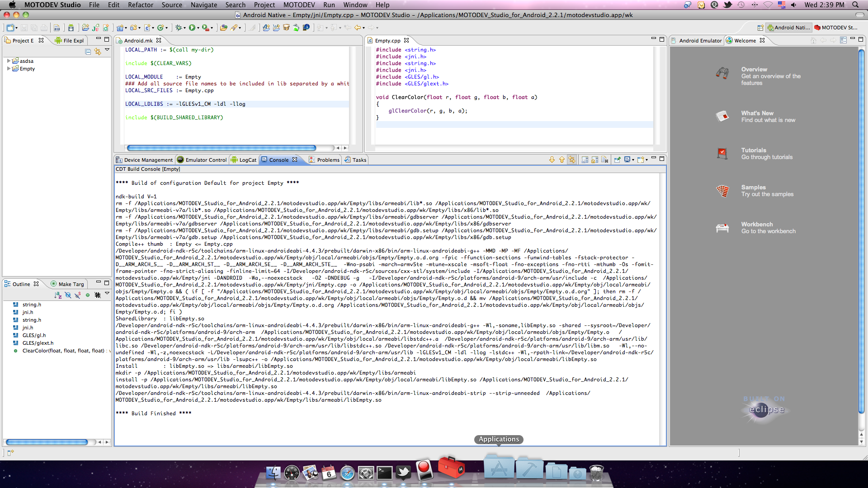Screen dimensions: 868x488
Task: Click the Open Element folder icon
Action: point(223,28)
